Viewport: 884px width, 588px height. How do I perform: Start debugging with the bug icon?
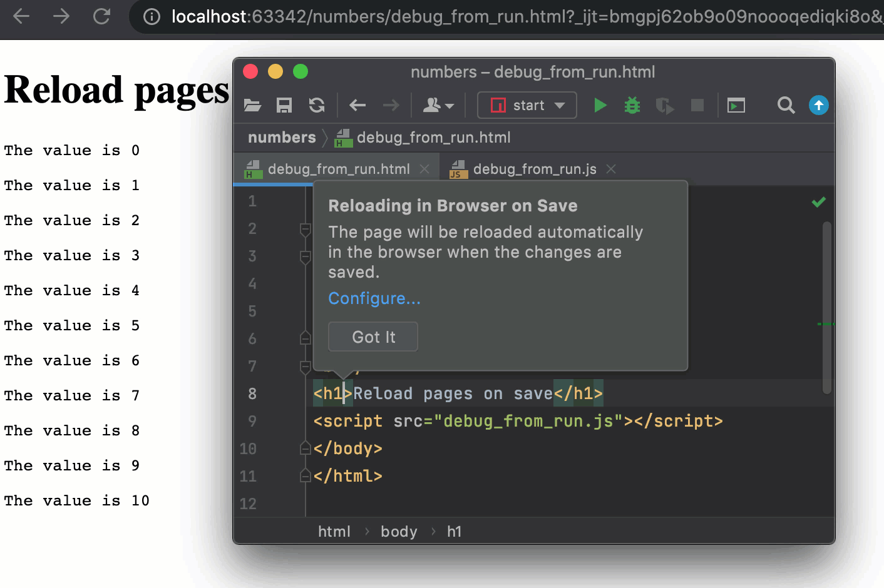pyautogui.click(x=632, y=105)
